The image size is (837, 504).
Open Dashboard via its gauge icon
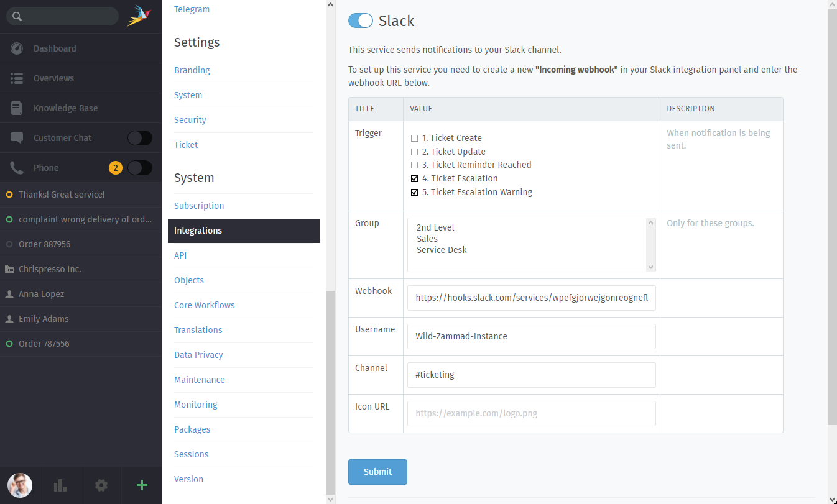point(17,48)
